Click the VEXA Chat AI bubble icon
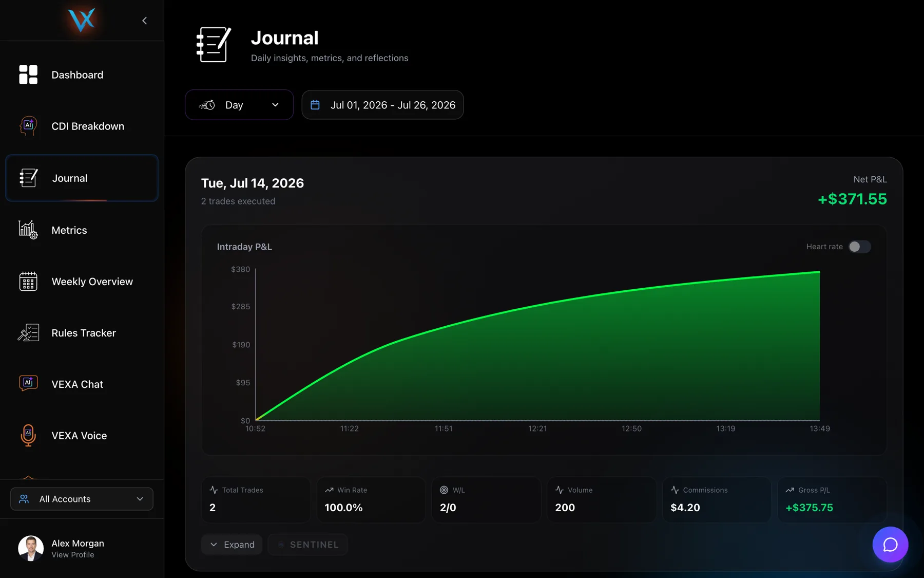The image size is (924, 578). click(28, 383)
